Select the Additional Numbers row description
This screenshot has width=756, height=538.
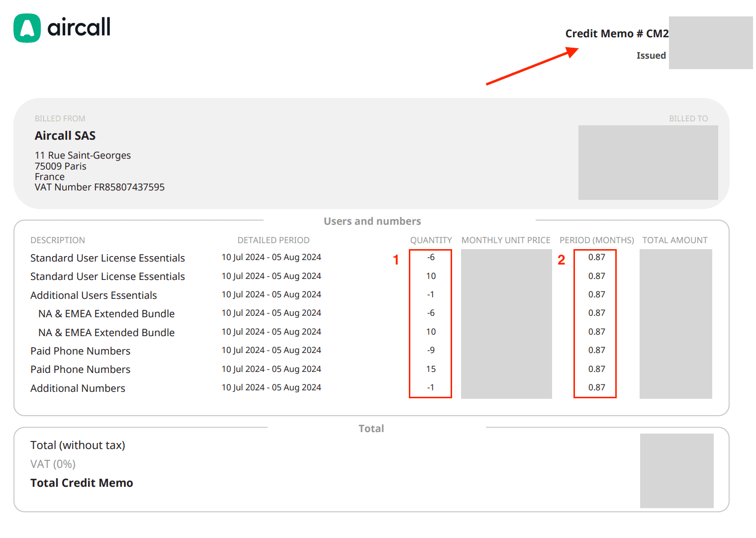[78, 388]
